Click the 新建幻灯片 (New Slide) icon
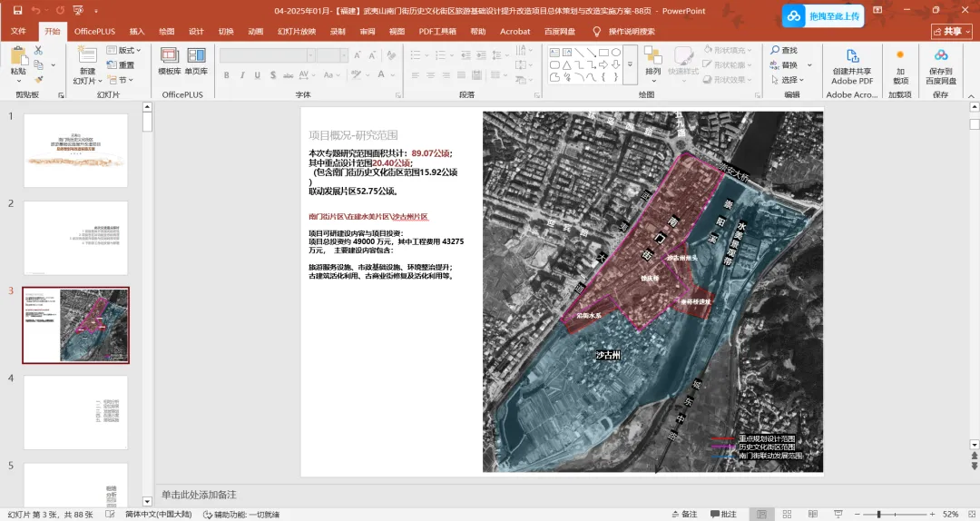This screenshot has width=980, height=521. (86, 57)
